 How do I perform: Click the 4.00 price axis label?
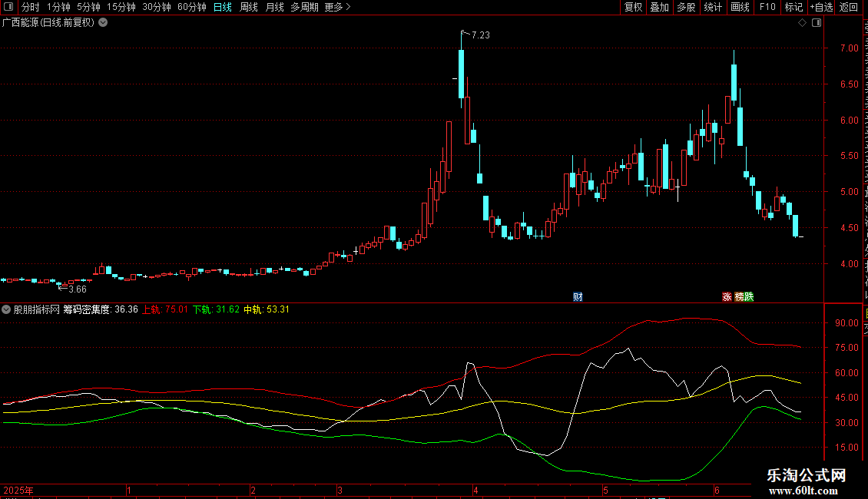click(x=849, y=264)
